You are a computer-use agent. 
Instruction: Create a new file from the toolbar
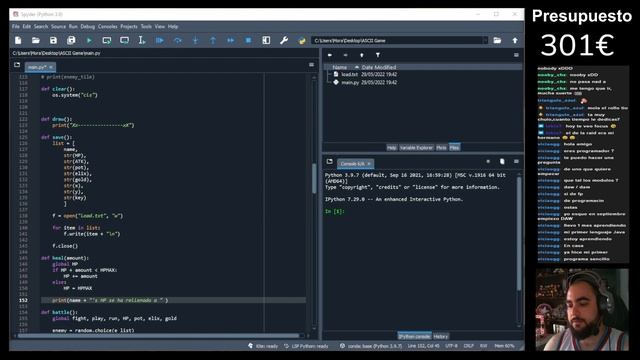[18, 40]
